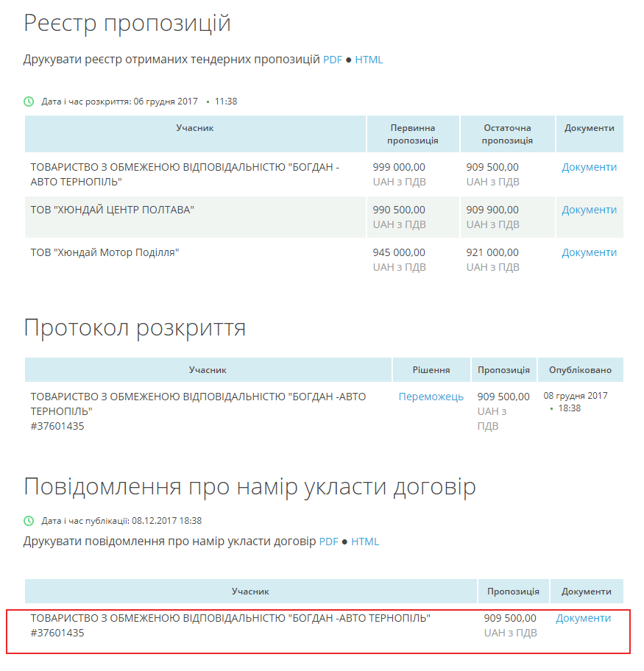Click the 909 900,00 final proposal value
This screenshot has height=671, width=644.
point(492,210)
